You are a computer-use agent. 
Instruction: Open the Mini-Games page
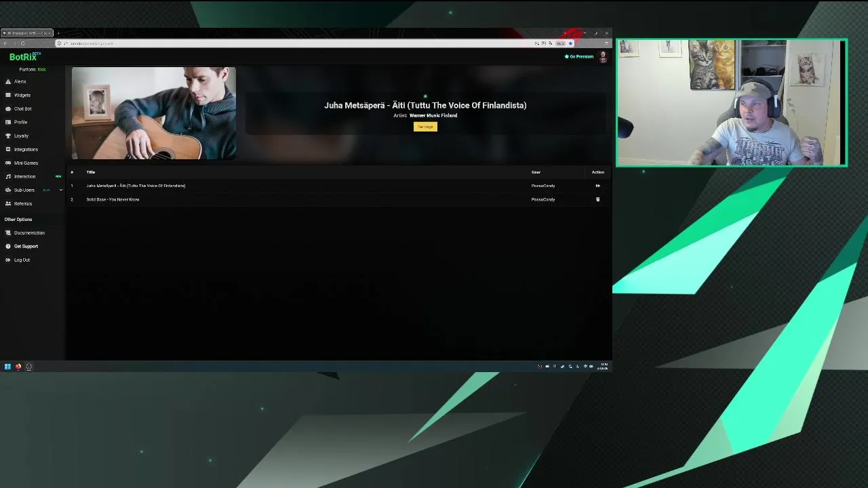[x=26, y=163]
